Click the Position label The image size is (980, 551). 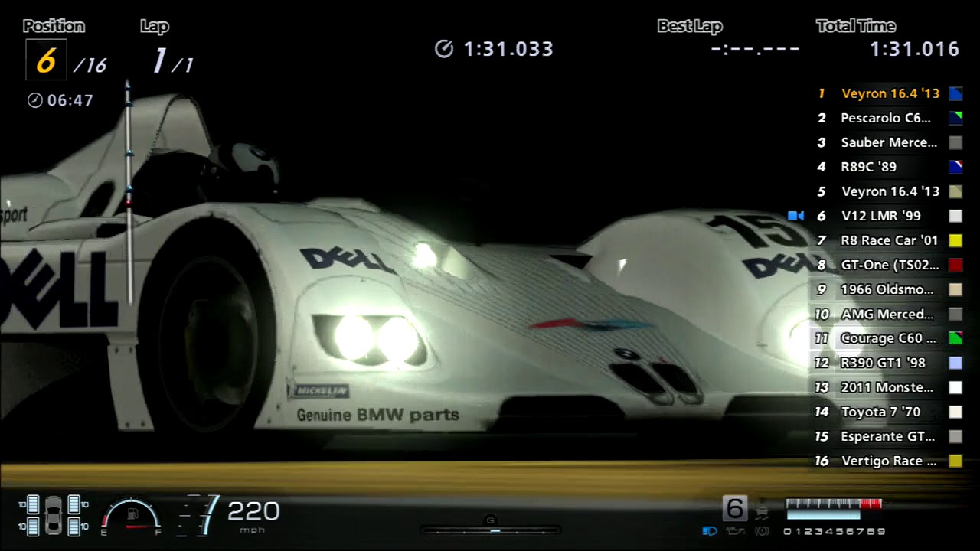click(54, 26)
